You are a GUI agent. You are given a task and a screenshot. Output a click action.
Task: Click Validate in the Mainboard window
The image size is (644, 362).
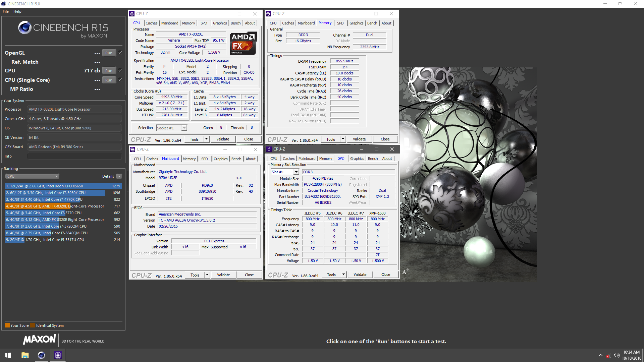[223, 275]
